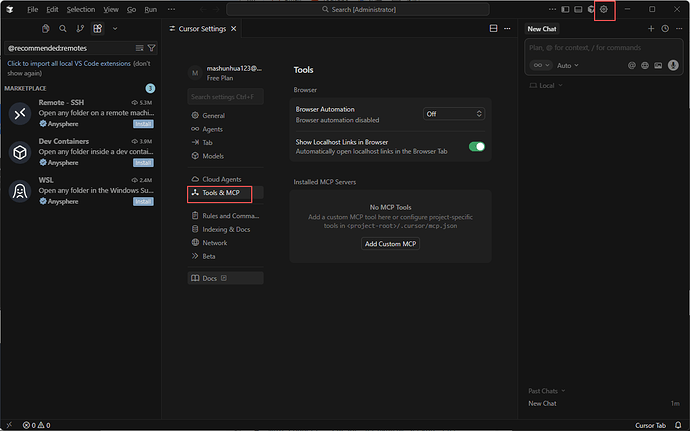Viewport: 690px width, 431px height.
Task: Toggle Show Localhost Links in Browser switch
Action: pos(477,147)
